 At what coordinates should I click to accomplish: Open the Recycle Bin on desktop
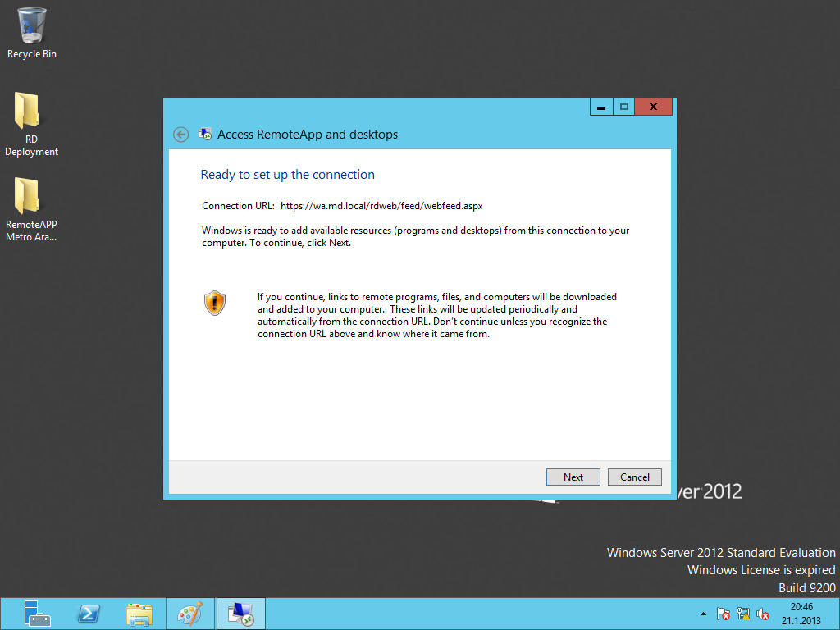(x=32, y=25)
